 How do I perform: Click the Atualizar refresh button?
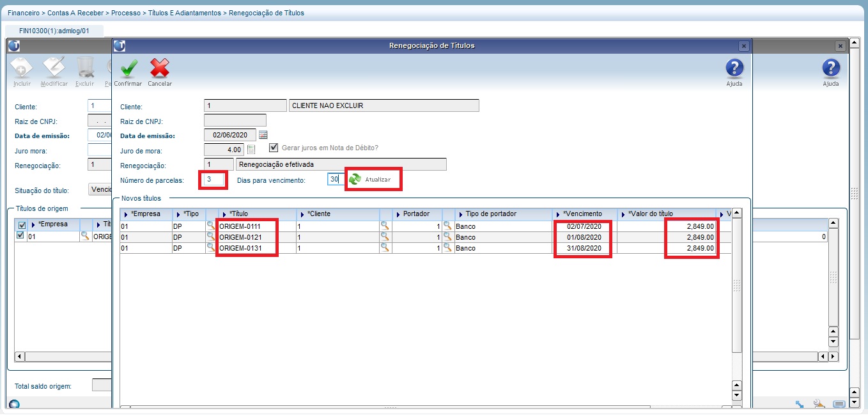(x=370, y=180)
